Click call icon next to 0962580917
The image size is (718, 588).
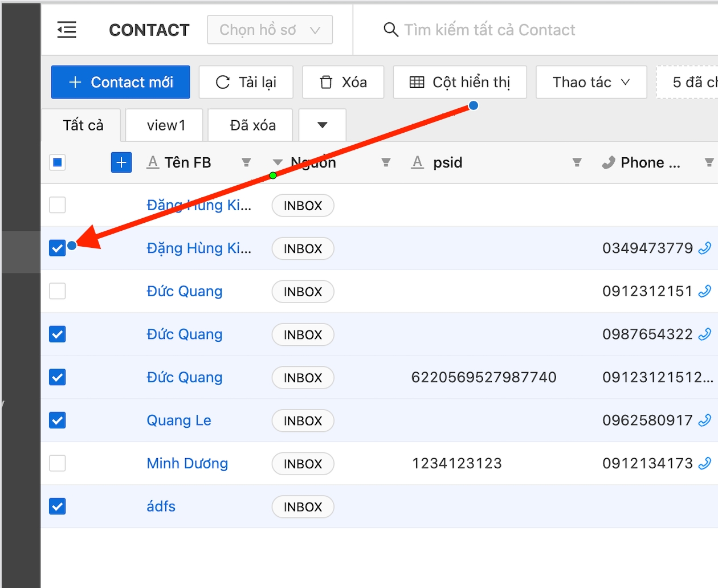[705, 420]
